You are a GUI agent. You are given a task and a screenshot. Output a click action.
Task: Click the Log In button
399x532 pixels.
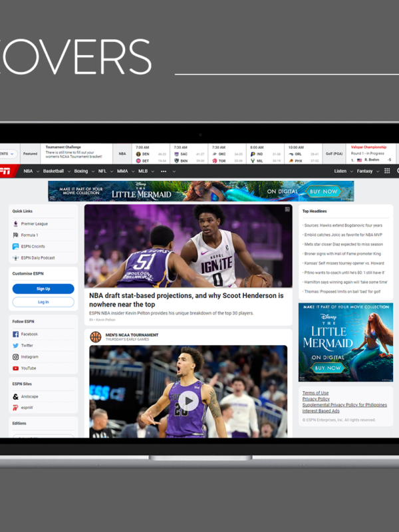(43, 302)
